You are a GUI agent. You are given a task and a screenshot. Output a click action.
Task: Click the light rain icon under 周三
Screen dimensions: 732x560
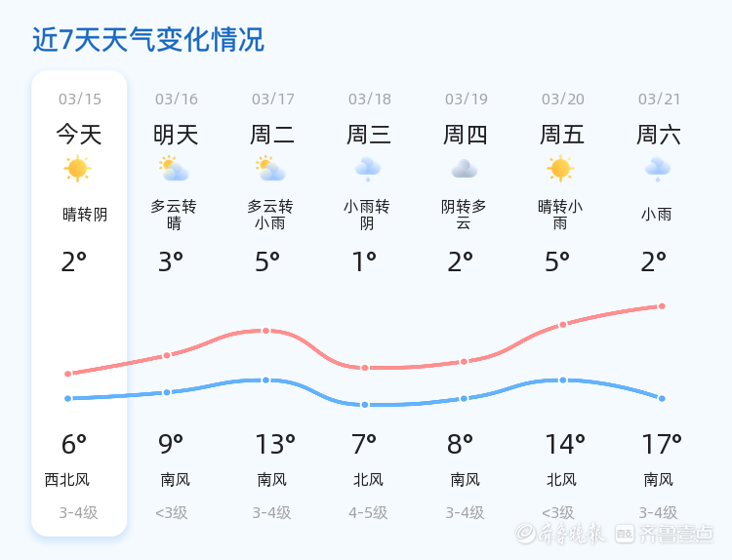point(367,169)
